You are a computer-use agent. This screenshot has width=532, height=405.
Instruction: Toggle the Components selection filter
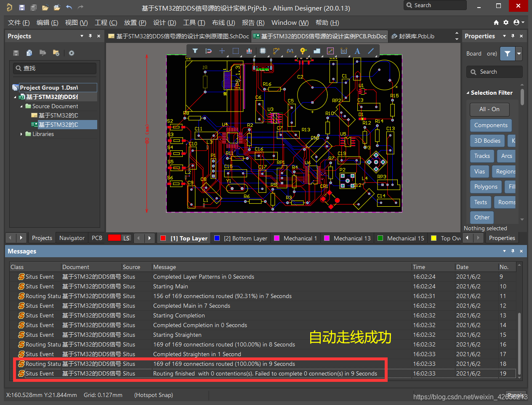(x=491, y=125)
